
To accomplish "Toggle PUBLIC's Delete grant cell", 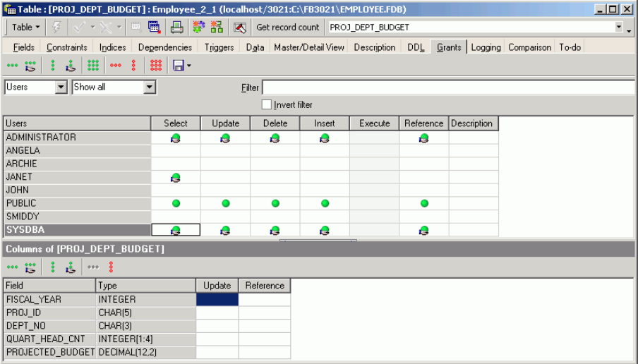I will [275, 203].
